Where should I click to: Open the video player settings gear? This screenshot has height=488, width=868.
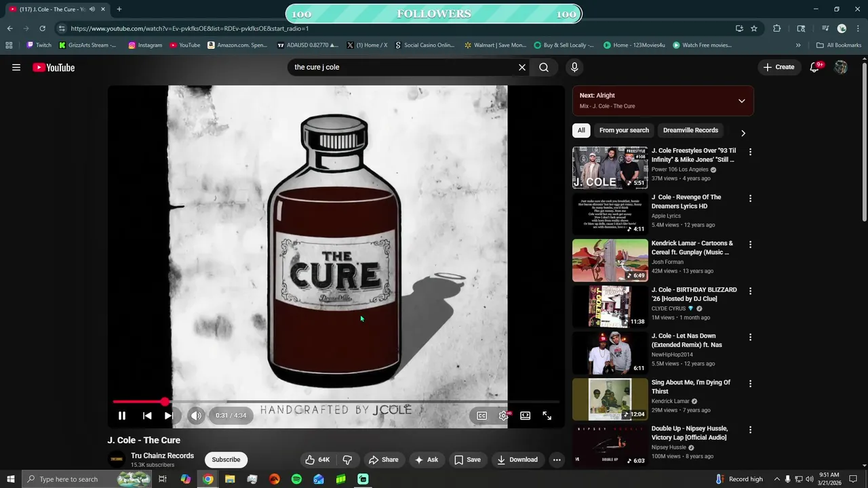point(503,415)
